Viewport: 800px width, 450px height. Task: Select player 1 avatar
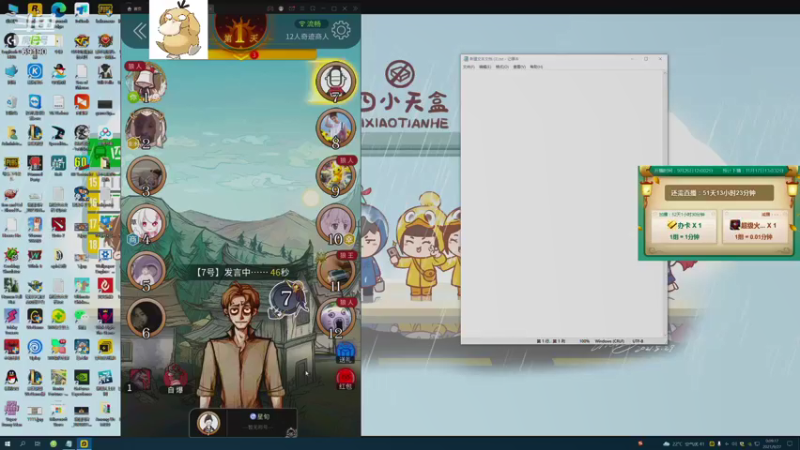(x=146, y=82)
